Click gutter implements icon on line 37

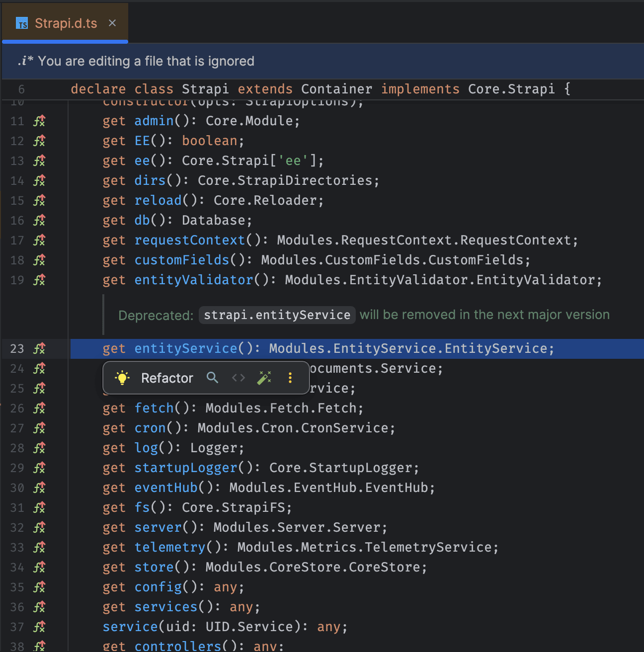[x=39, y=626]
